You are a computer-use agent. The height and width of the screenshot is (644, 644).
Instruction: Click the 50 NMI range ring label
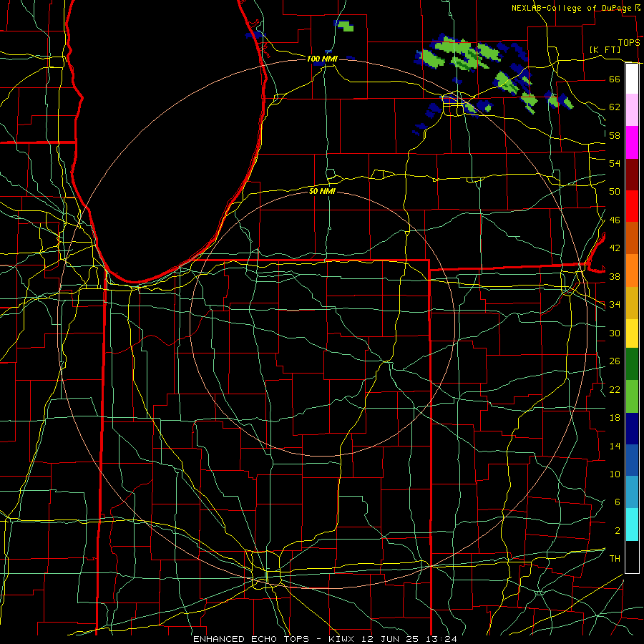click(322, 191)
